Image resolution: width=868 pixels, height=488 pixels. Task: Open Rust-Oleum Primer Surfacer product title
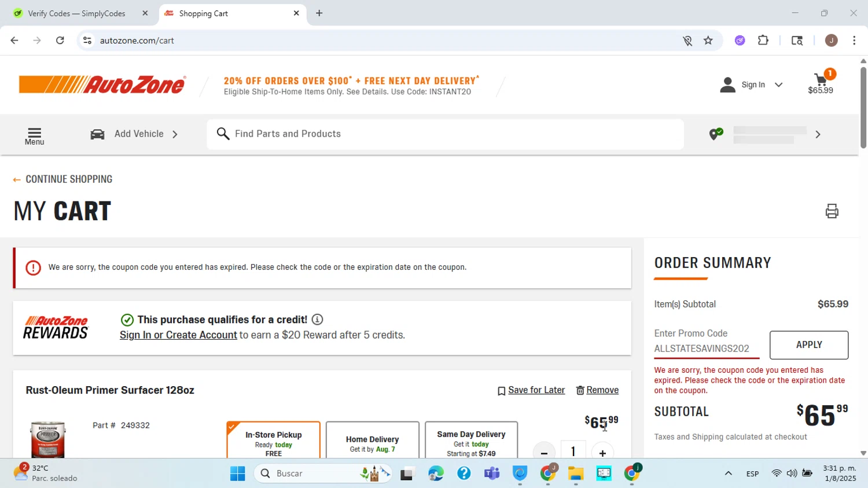point(110,390)
